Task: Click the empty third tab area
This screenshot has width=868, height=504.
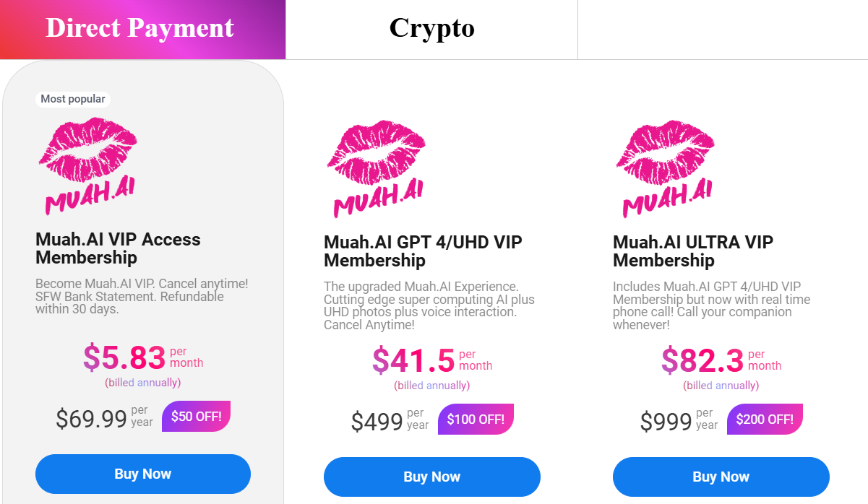Action: 723,30
